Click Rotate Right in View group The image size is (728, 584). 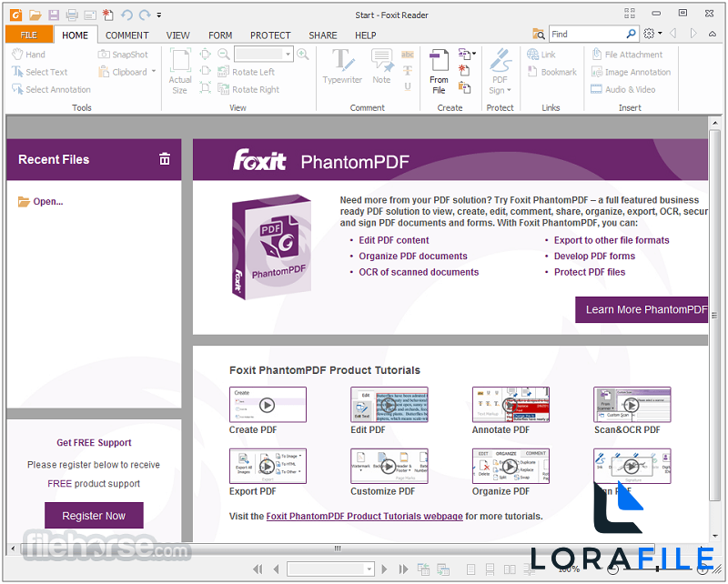click(x=248, y=89)
